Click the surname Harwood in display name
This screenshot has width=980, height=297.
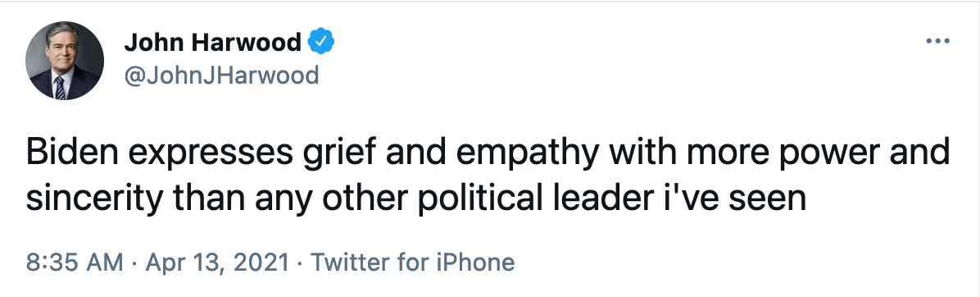[247, 42]
